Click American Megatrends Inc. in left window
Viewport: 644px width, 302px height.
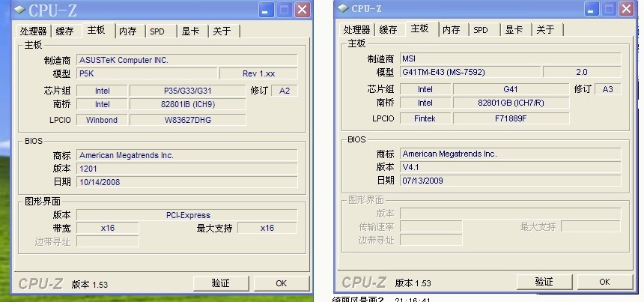click(187, 155)
